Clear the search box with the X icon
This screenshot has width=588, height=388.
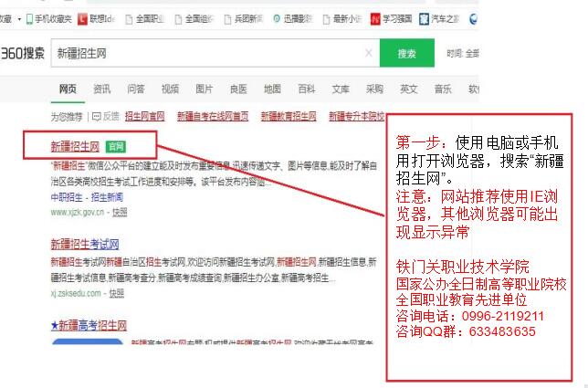(x=368, y=54)
